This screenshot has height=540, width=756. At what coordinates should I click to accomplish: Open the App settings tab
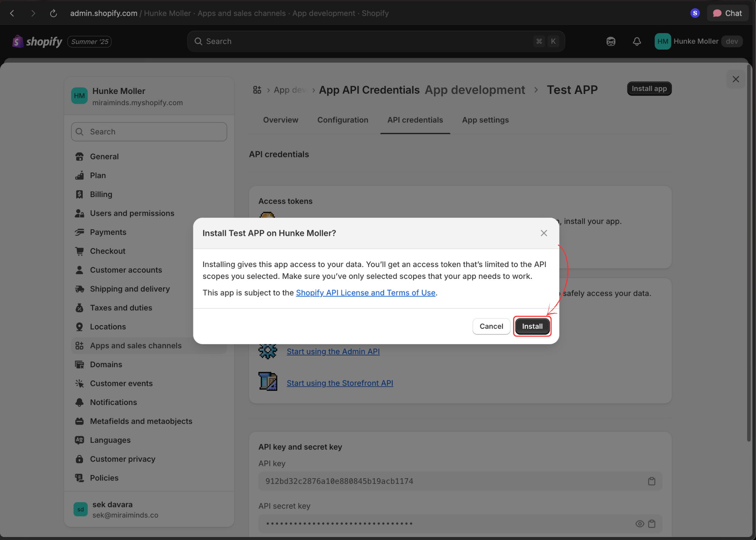(485, 120)
